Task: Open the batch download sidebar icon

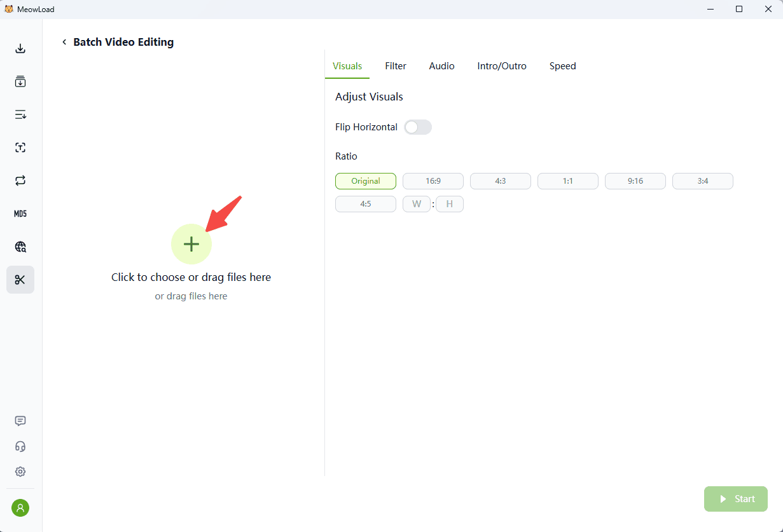Action: click(20, 81)
